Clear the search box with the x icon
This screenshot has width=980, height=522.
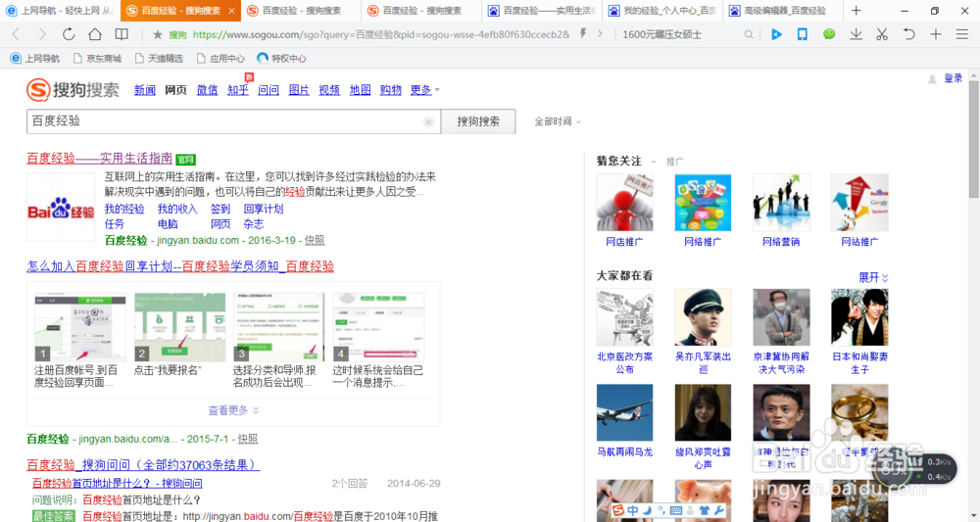point(428,121)
